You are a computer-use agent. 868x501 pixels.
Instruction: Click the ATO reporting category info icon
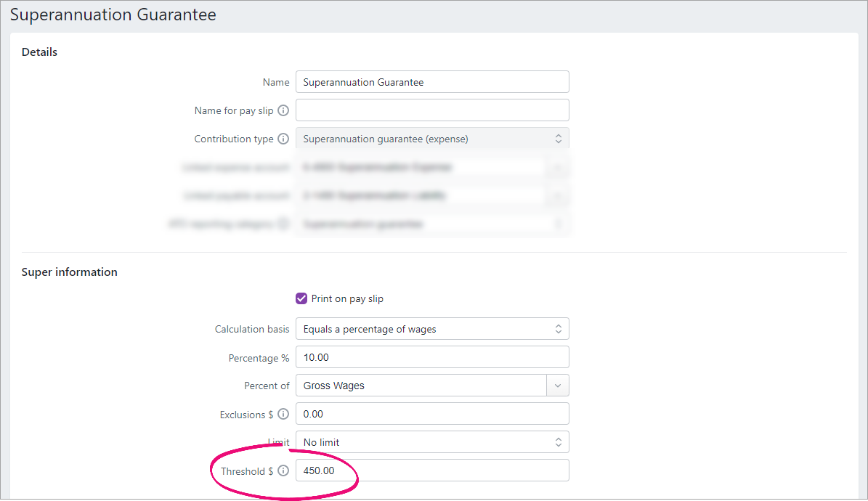point(283,224)
